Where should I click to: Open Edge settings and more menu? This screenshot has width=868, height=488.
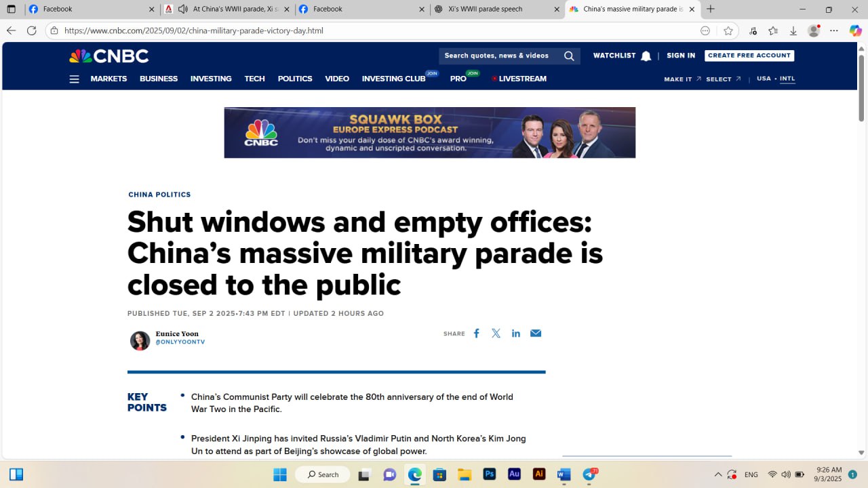coord(834,30)
